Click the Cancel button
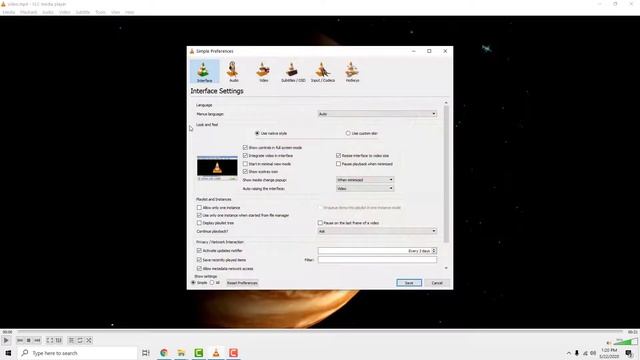Screen dimensions: 640x360 click(437, 283)
